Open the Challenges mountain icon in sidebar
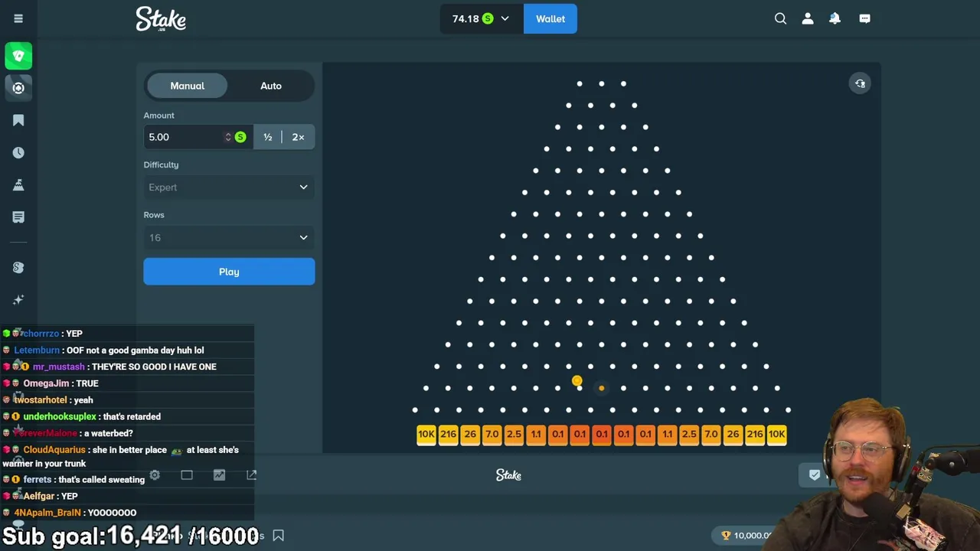 pyautogui.click(x=18, y=184)
